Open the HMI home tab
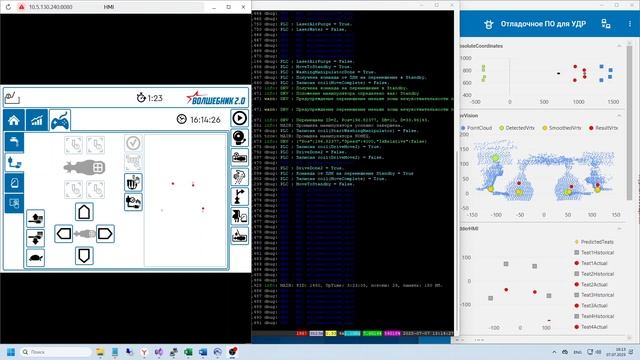Screen dimensions: 640x360 pos(14,120)
